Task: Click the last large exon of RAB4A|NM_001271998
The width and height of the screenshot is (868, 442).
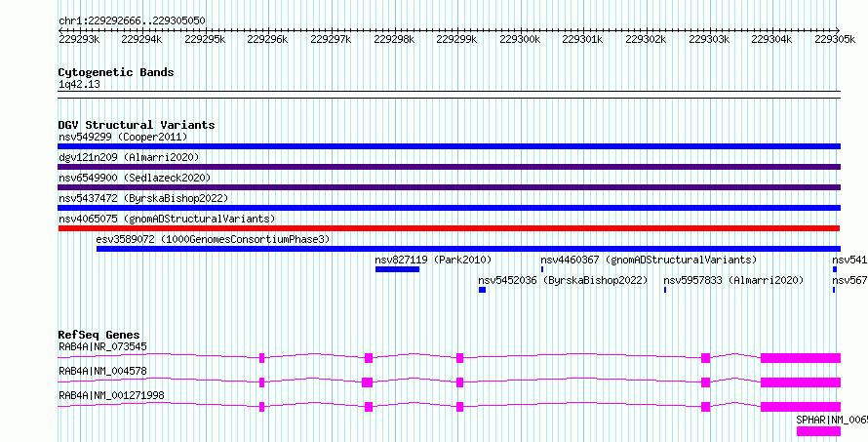Action: point(801,407)
